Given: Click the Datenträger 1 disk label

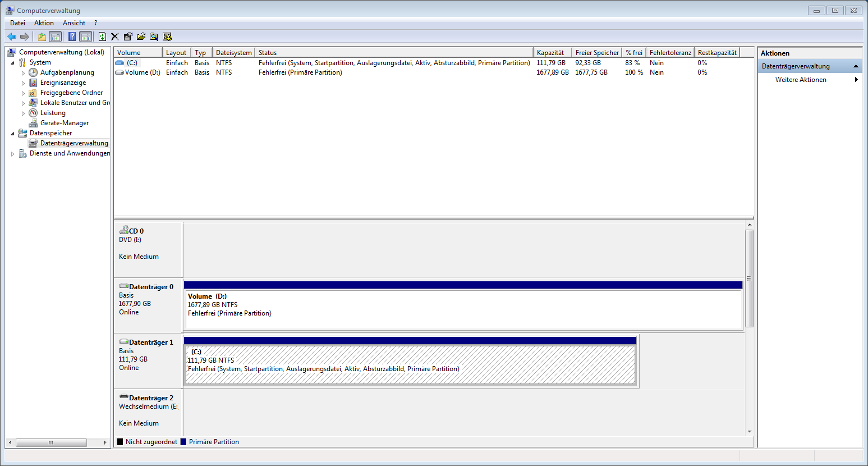Looking at the screenshot, I should point(148,360).
